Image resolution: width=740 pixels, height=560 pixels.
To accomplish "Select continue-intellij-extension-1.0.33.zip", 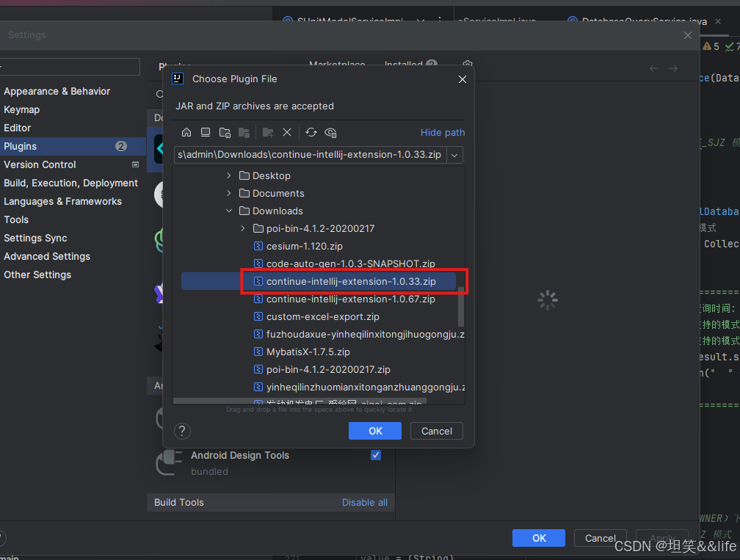I will (319, 281).
